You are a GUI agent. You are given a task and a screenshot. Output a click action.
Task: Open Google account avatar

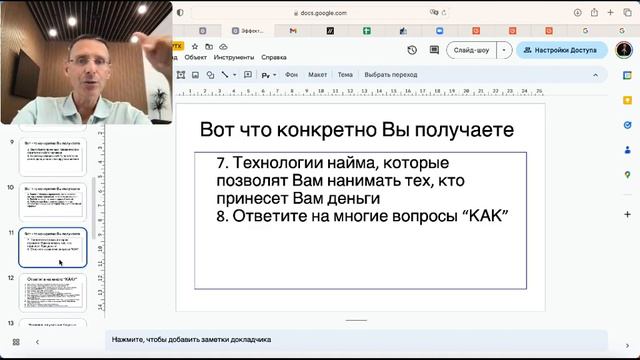pos(624,50)
